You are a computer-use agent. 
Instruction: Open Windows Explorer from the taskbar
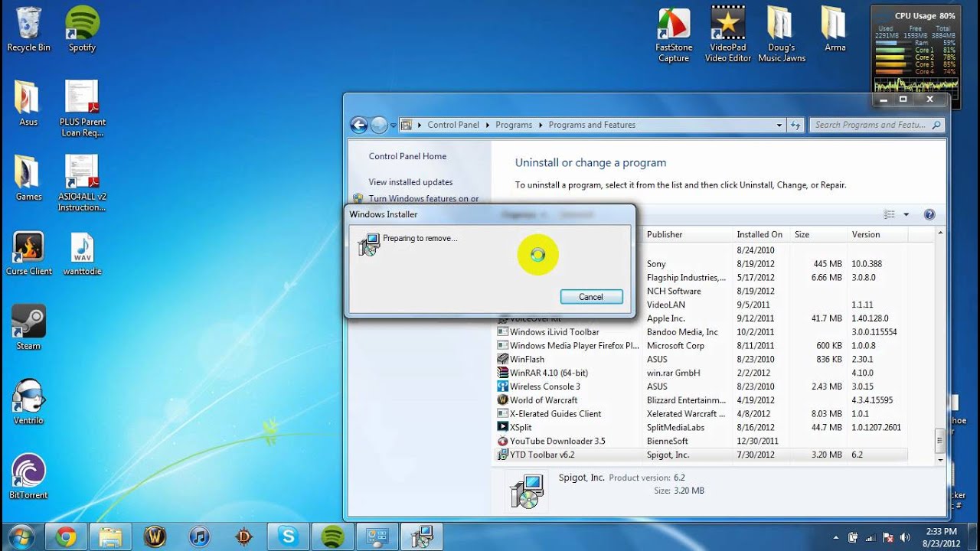click(110, 536)
